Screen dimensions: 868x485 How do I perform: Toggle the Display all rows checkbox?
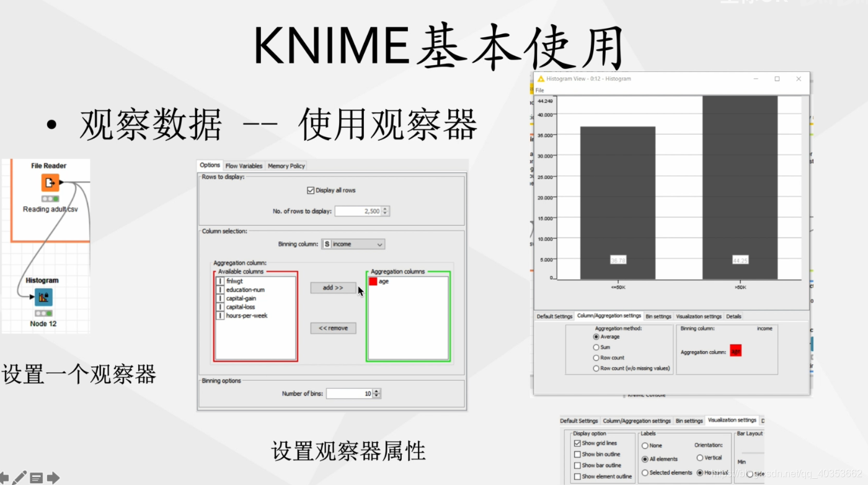pyautogui.click(x=311, y=190)
